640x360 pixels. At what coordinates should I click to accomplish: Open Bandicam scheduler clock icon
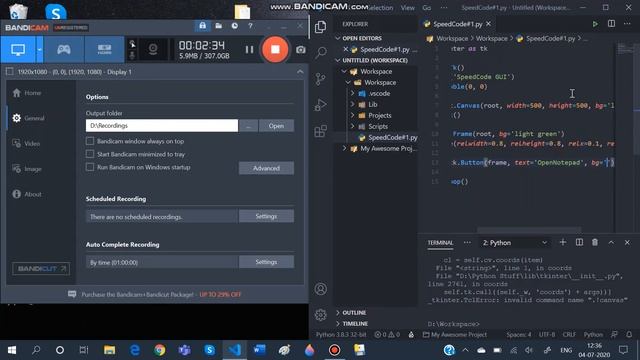(235, 26)
